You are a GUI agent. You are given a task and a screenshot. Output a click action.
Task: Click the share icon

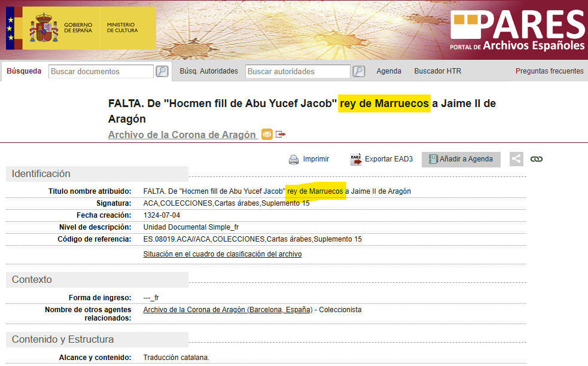coord(516,159)
